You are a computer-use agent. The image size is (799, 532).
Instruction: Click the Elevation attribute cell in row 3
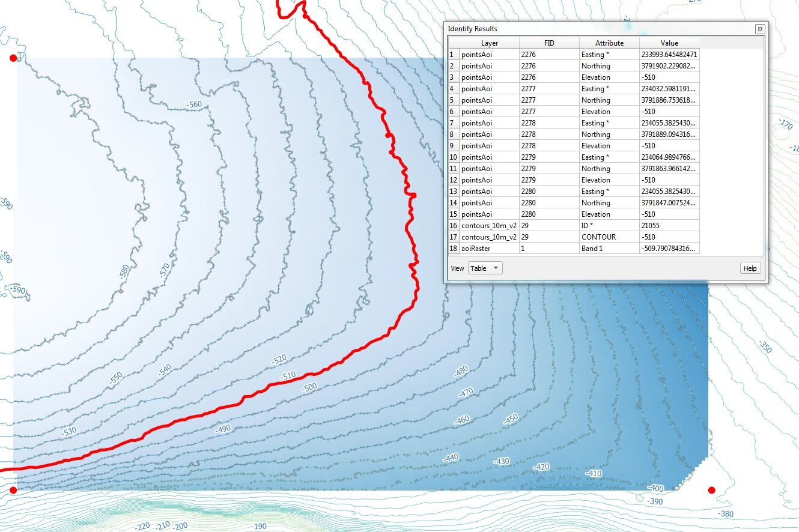point(609,77)
